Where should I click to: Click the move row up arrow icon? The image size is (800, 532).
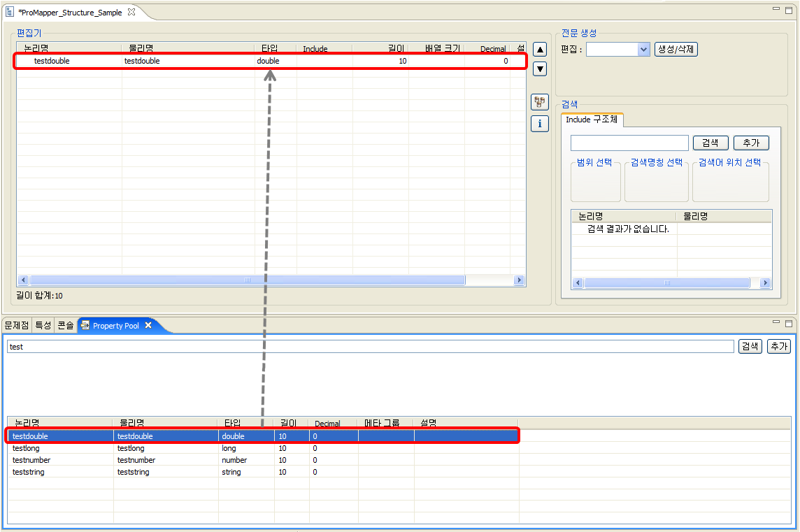tap(539, 49)
